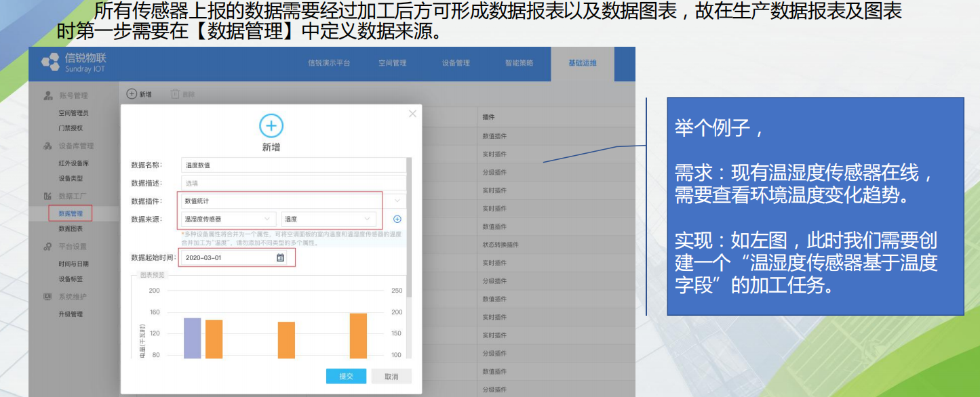Close the 新增 dialog with X
Image resolution: width=980 pixels, height=397 pixels.
click(x=412, y=114)
